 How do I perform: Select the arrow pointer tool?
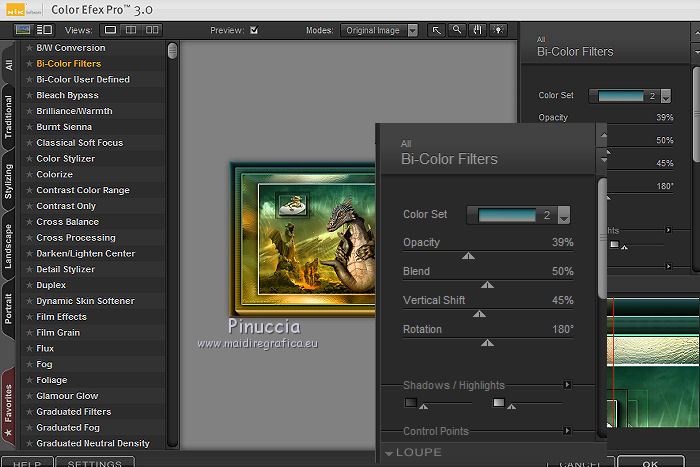tap(436, 30)
